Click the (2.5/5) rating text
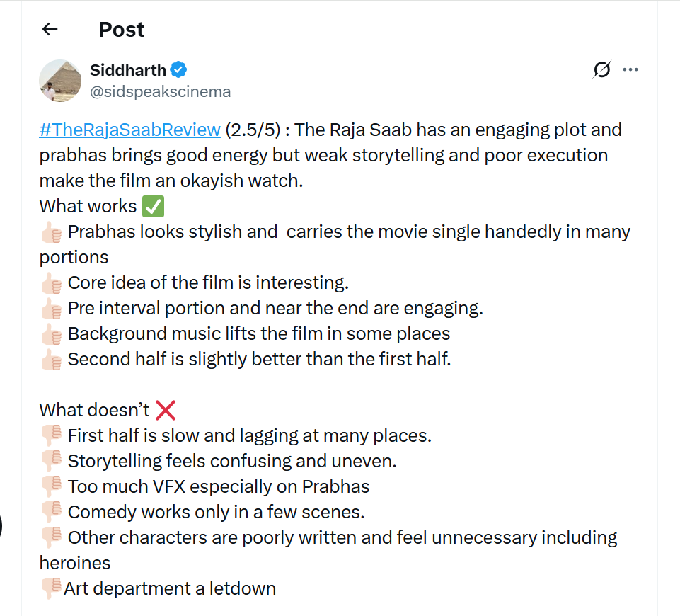The height and width of the screenshot is (616, 680). pyautogui.click(x=255, y=130)
